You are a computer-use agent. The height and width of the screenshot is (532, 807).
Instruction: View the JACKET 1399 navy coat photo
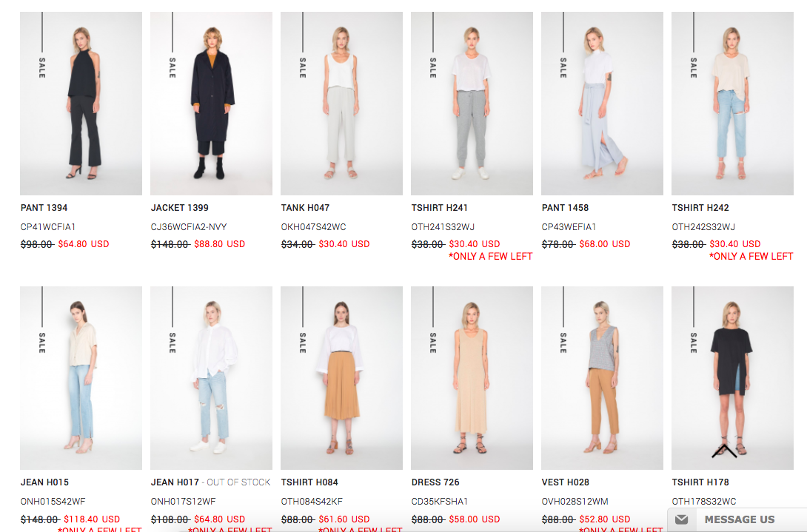(x=211, y=104)
